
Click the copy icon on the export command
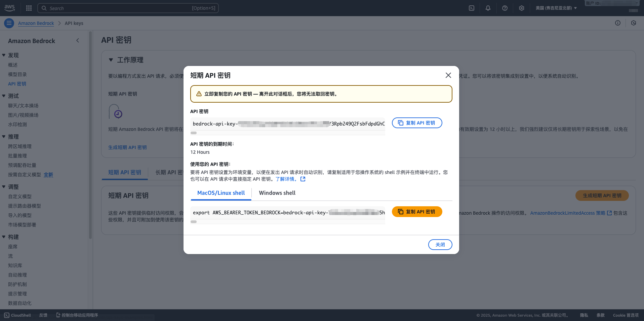pyautogui.click(x=400, y=212)
